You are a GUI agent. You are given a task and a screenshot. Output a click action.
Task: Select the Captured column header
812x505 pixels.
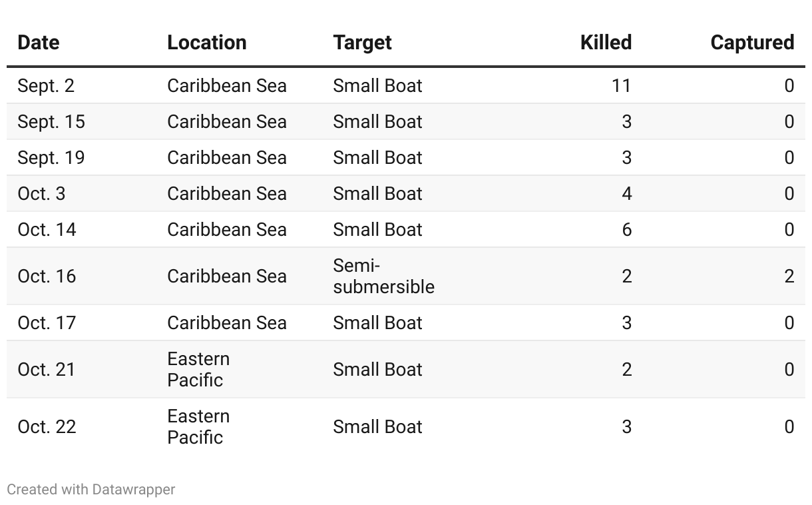pos(752,43)
